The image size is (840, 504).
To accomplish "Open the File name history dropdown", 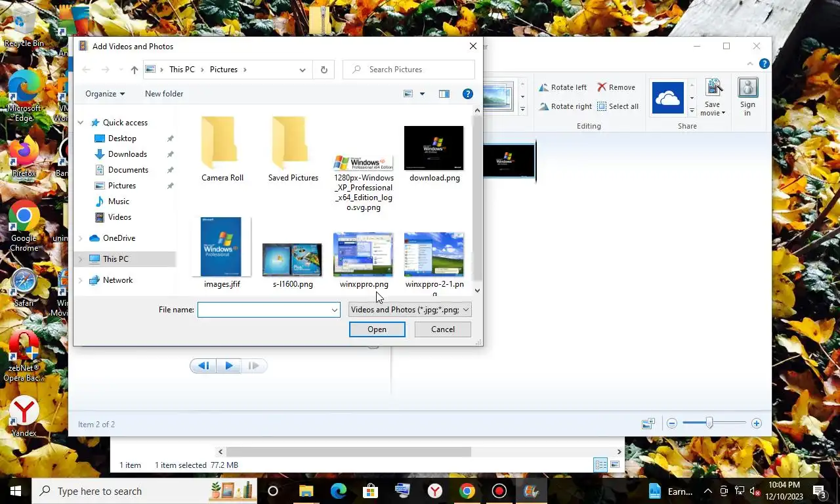I will pos(334,310).
